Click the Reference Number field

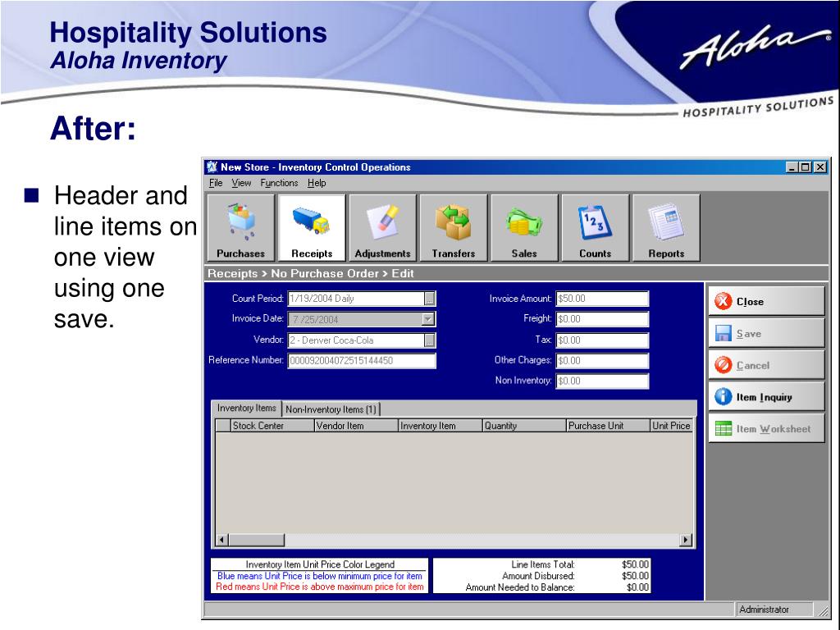362,361
